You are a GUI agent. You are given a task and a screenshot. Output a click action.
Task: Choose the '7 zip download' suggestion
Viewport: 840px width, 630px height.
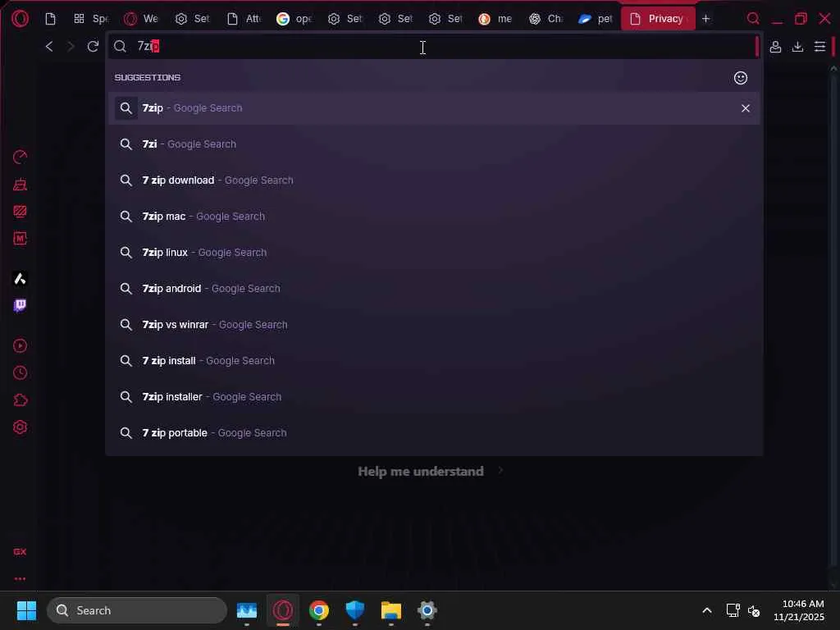point(434,180)
